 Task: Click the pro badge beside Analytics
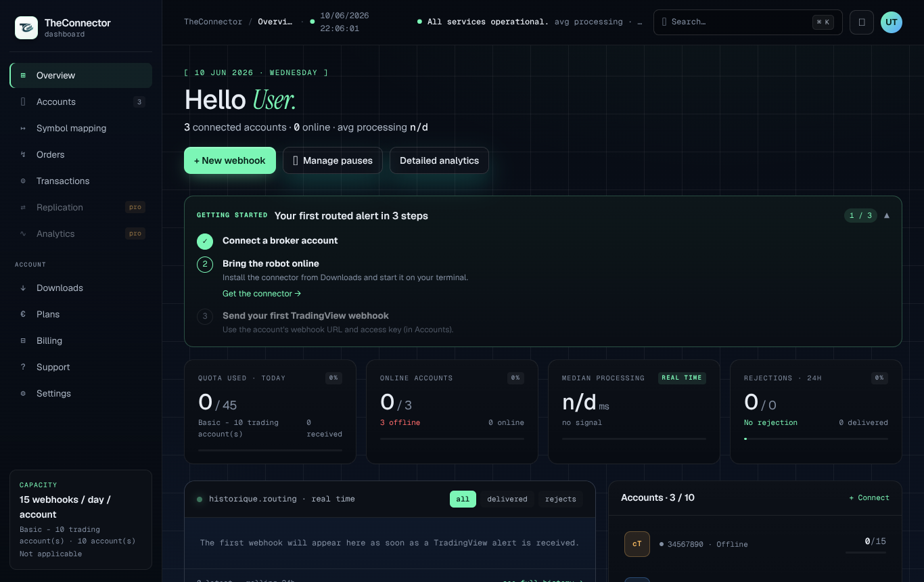point(135,233)
